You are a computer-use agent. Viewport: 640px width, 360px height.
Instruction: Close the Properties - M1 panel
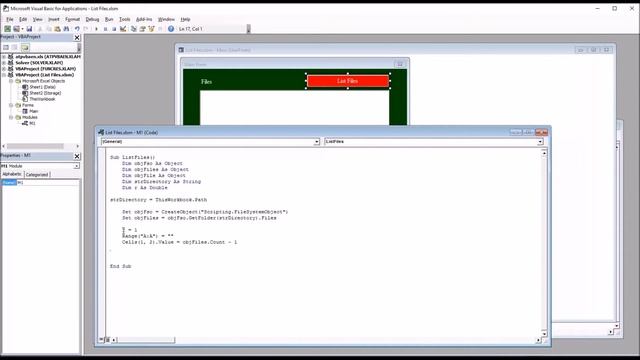(77, 156)
